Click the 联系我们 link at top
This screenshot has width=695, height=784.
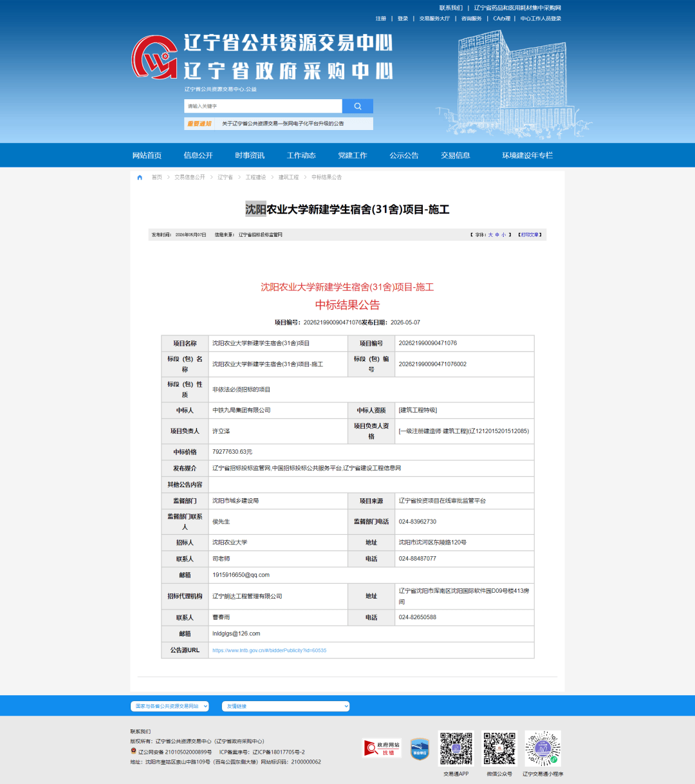pyautogui.click(x=451, y=8)
